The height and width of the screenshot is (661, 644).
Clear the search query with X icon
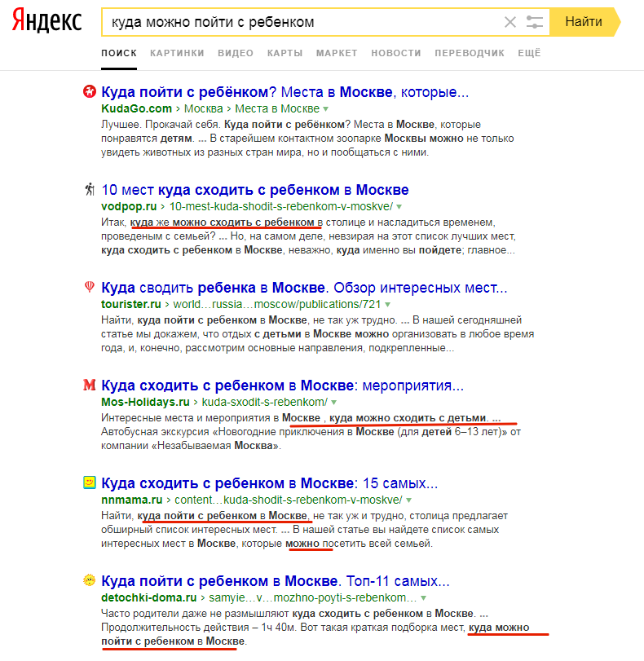coord(509,22)
